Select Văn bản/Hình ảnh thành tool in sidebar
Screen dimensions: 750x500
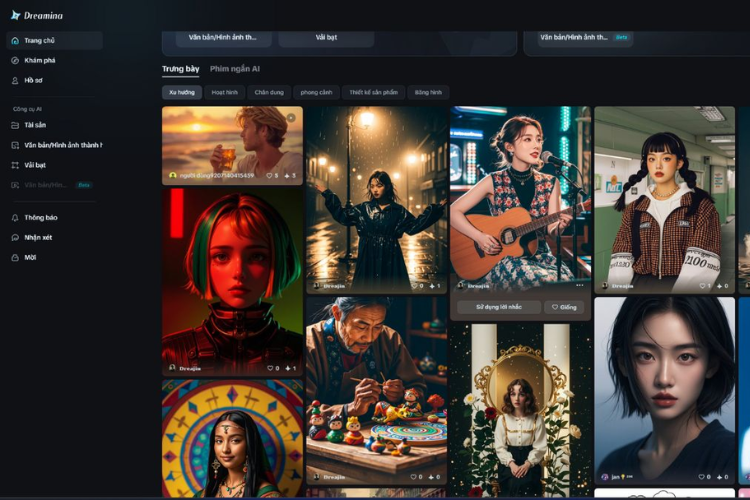[x=55, y=145]
